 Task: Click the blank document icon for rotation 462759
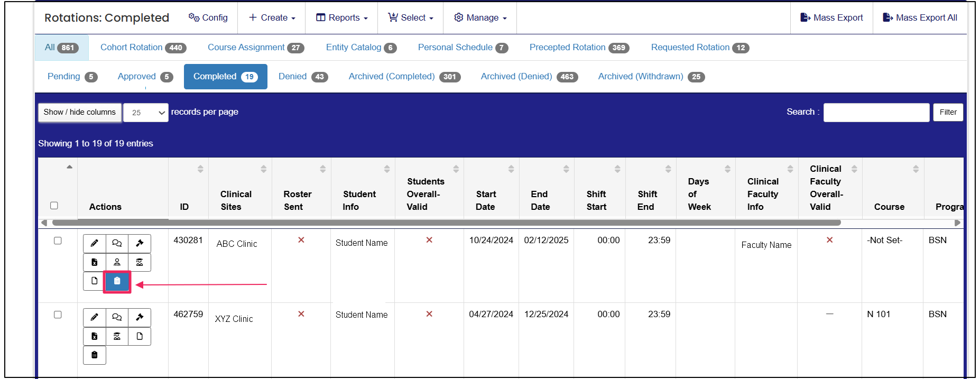click(x=140, y=336)
